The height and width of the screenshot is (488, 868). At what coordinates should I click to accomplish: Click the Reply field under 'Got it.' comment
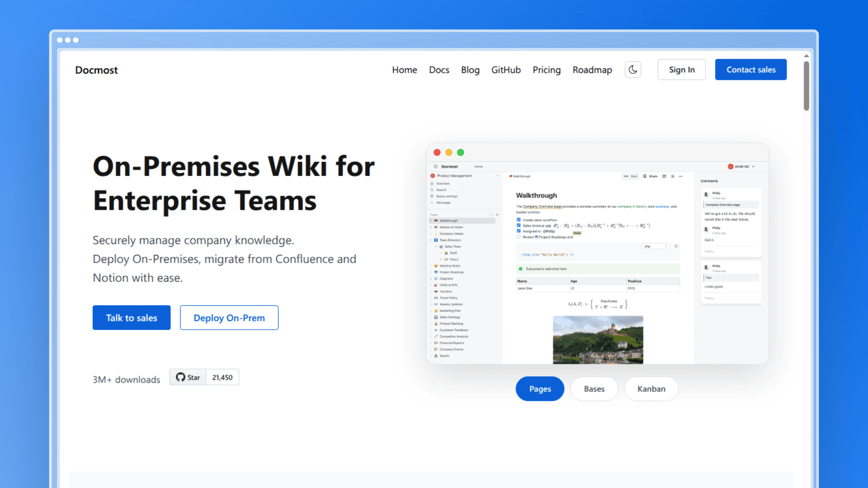coord(731,252)
